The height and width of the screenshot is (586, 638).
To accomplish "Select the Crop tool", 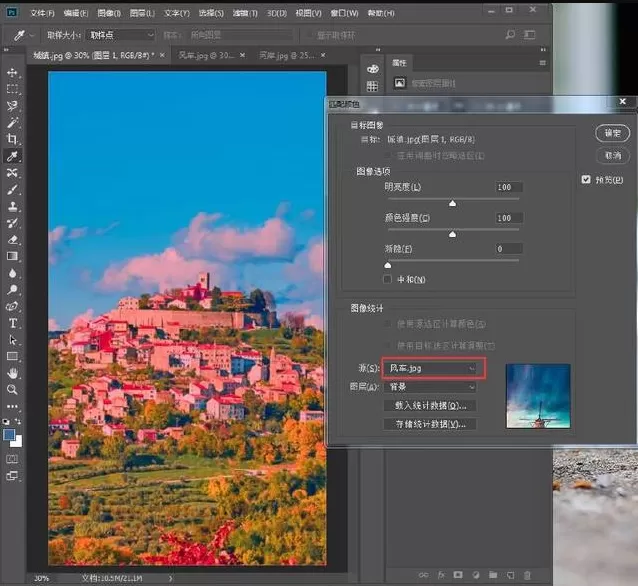I will (12, 139).
